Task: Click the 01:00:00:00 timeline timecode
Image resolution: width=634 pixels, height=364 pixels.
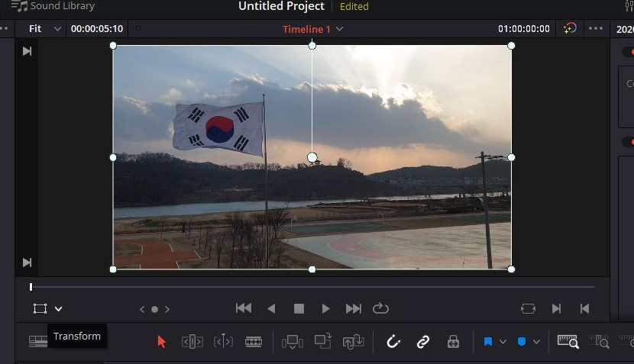Action: coord(523,29)
